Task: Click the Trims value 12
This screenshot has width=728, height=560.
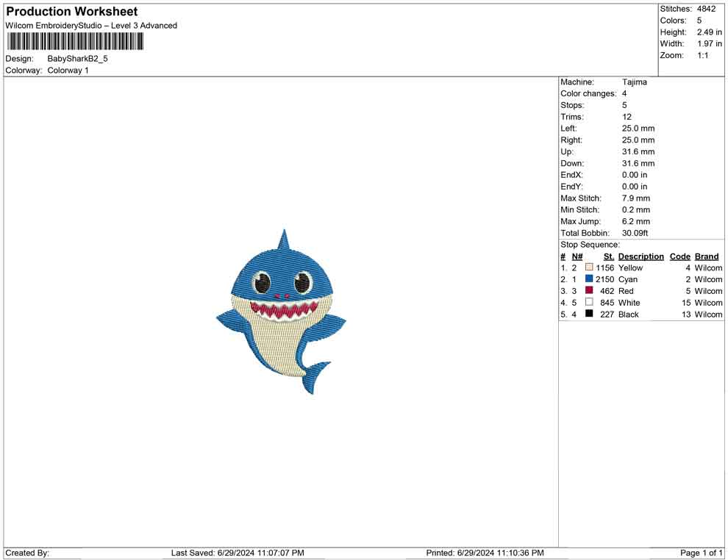Action: point(627,117)
